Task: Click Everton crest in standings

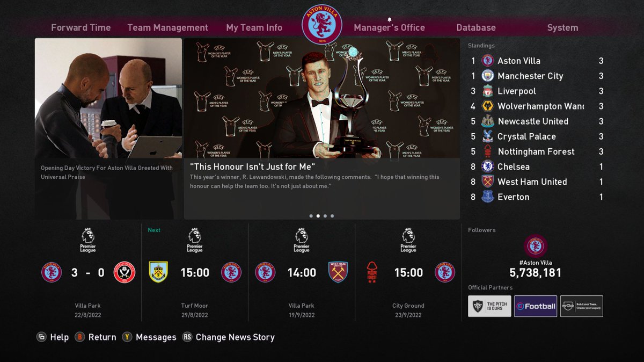Action: [x=488, y=197]
